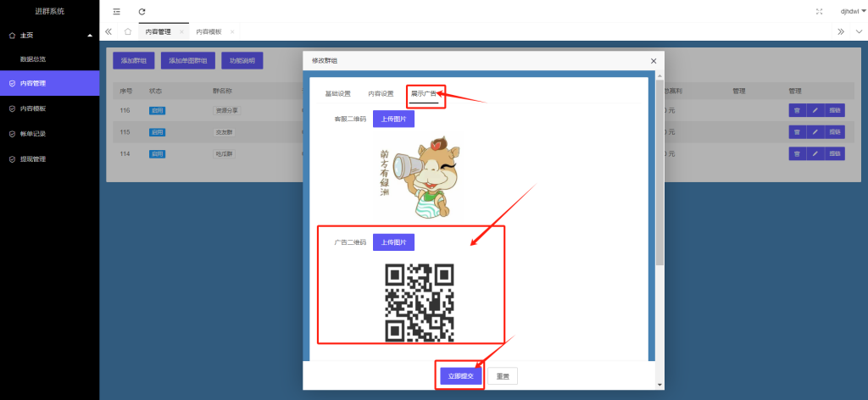Open the home tab icon
This screenshot has width=868, height=400.
tap(127, 31)
